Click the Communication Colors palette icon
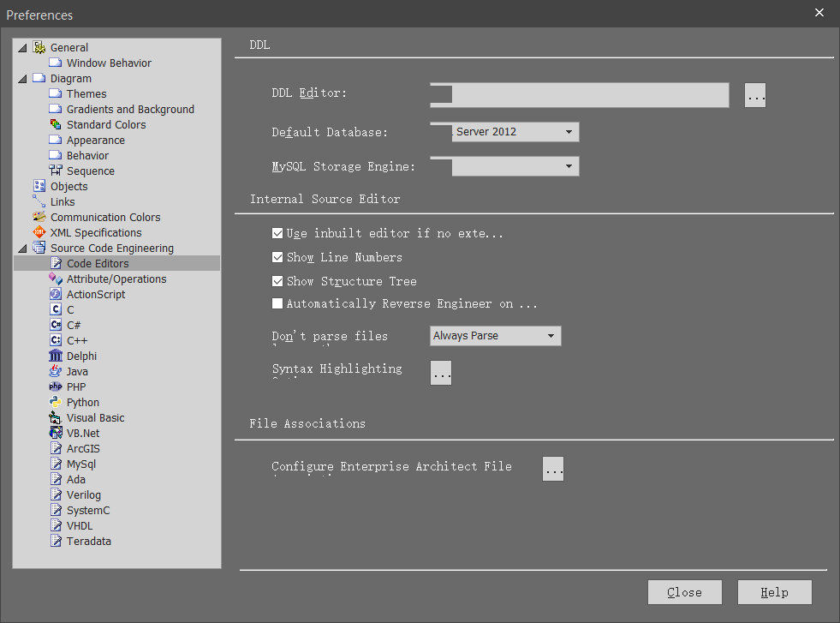The width and height of the screenshot is (840, 623). pos(39,217)
